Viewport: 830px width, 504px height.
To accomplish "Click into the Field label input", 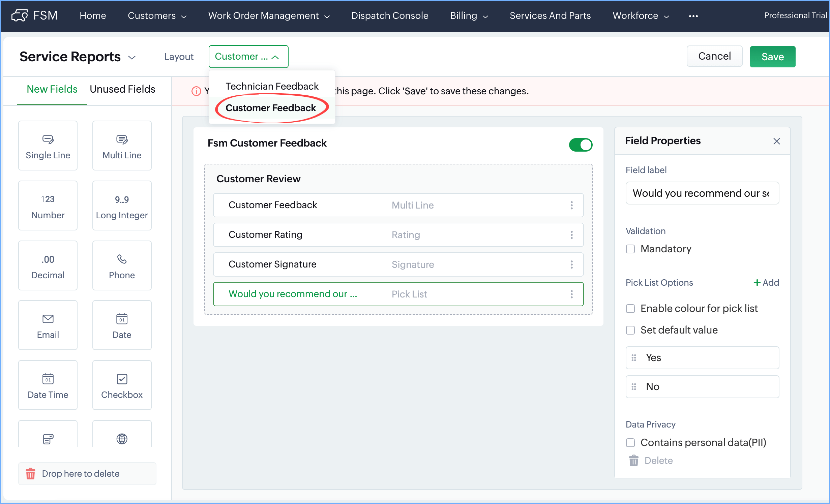I will [x=702, y=193].
